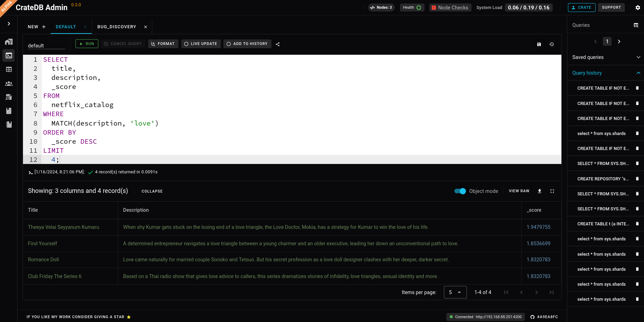
Task: Open the SUPPORT button
Action: coord(611,7)
